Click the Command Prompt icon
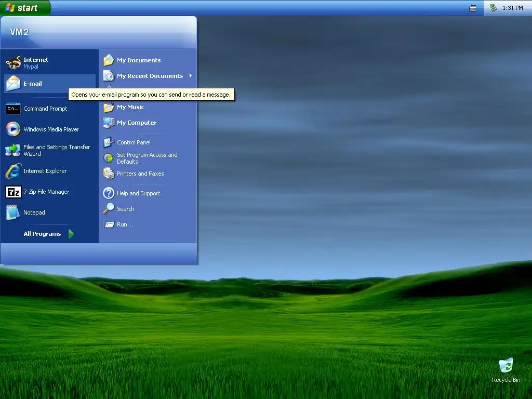The image size is (532, 399). click(13, 109)
